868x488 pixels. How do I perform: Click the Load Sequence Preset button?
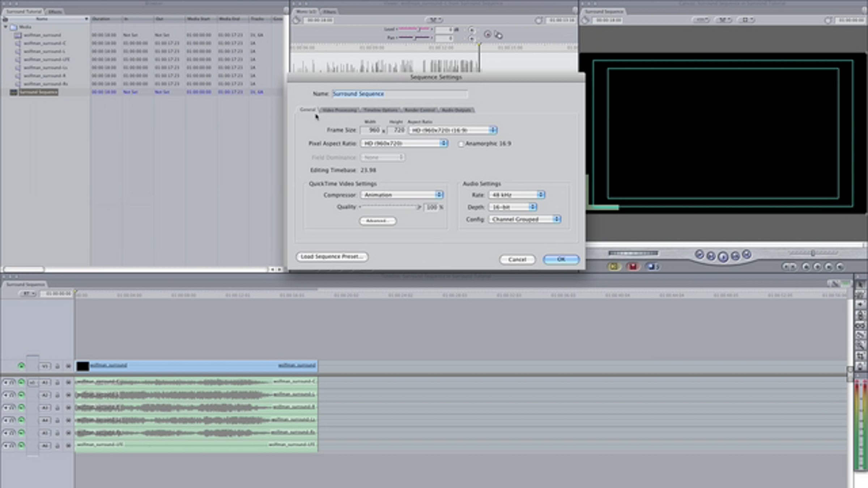pos(332,257)
